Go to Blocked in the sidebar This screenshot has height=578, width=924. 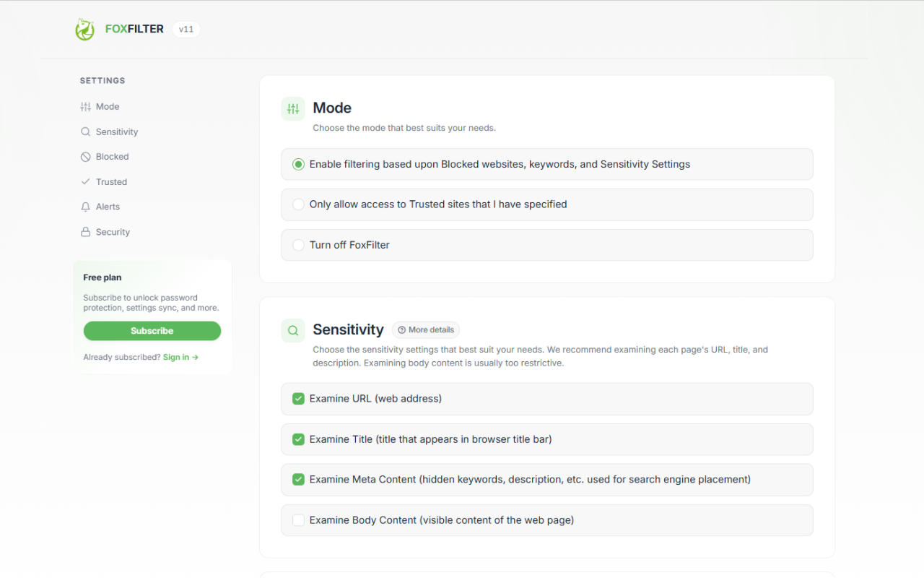coord(105,157)
